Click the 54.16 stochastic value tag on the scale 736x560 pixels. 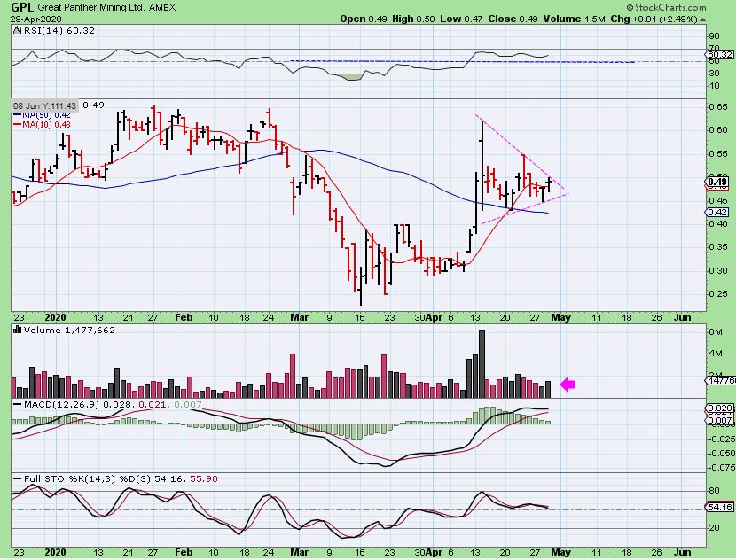tap(721, 508)
